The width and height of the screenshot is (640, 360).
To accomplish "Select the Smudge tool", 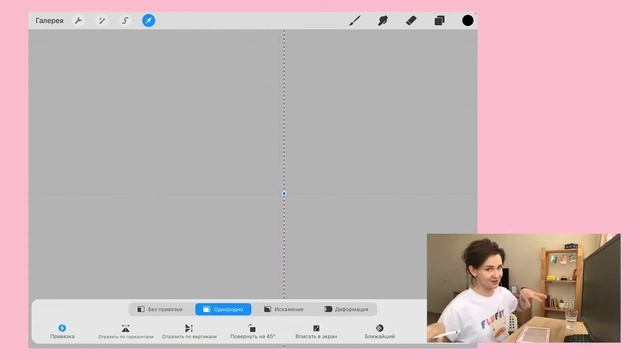I will pyautogui.click(x=383, y=20).
